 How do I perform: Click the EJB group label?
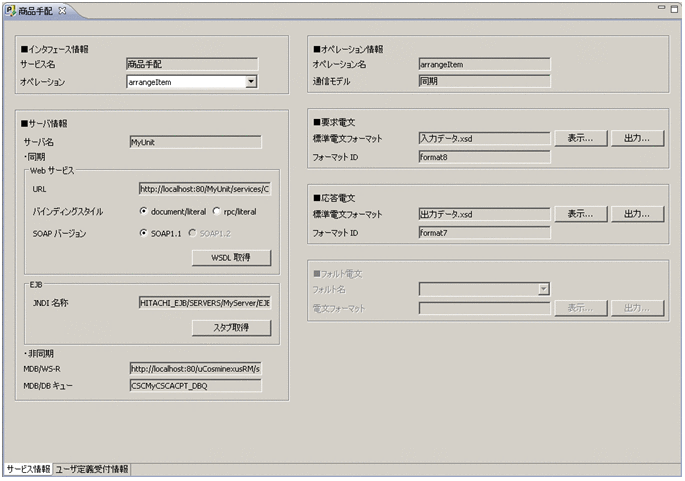pos(36,284)
